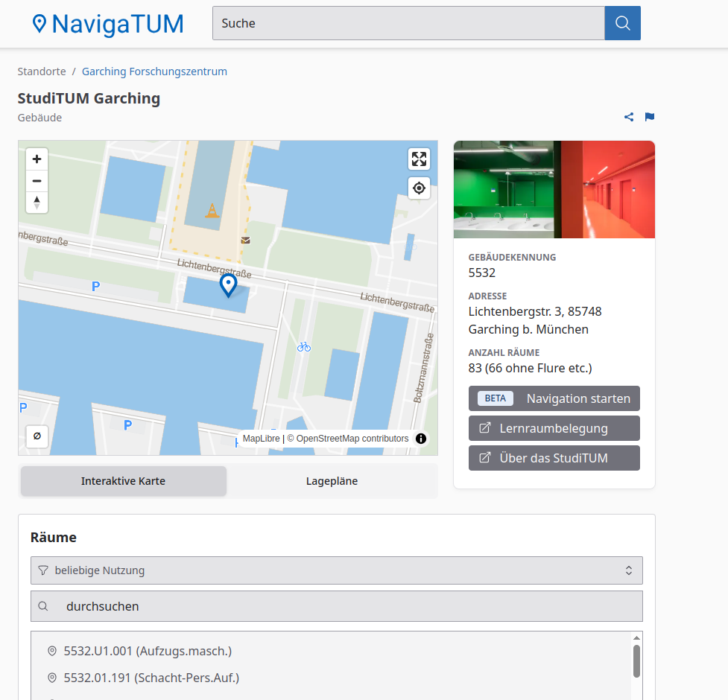The image size is (728, 700).
Task: Click the floor selector ∅ button
Action: click(37, 436)
